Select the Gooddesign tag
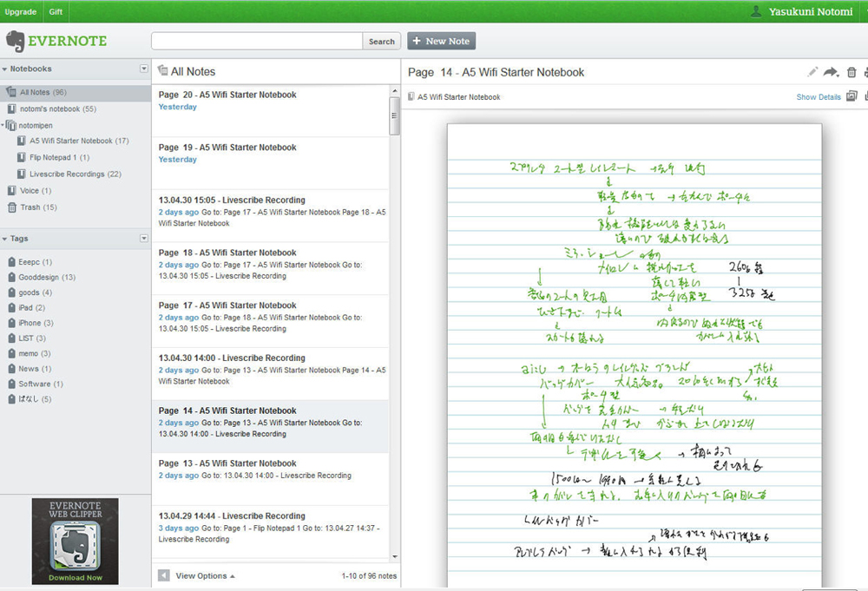The width and height of the screenshot is (868, 591). pyautogui.click(x=41, y=277)
